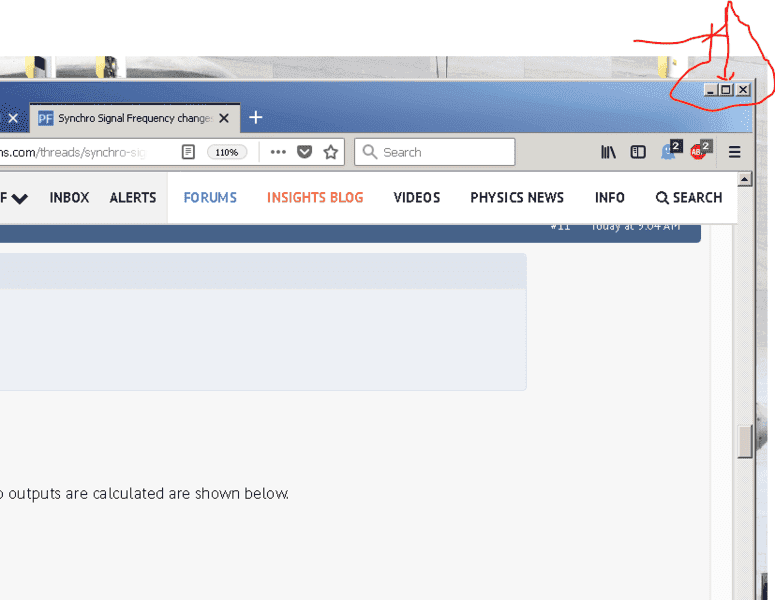Viewport: 775px width, 600px height.
Task: Open the VIDEOS menu item
Action: click(x=417, y=198)
